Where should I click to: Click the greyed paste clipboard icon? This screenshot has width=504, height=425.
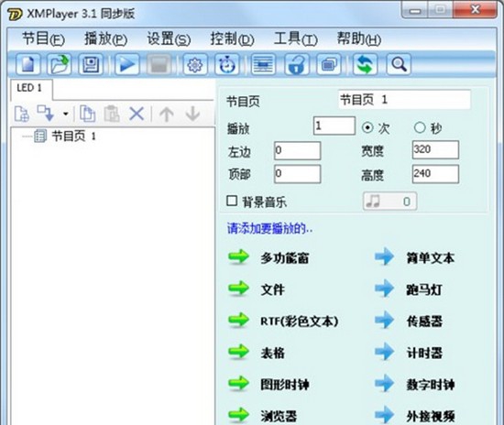112,114
